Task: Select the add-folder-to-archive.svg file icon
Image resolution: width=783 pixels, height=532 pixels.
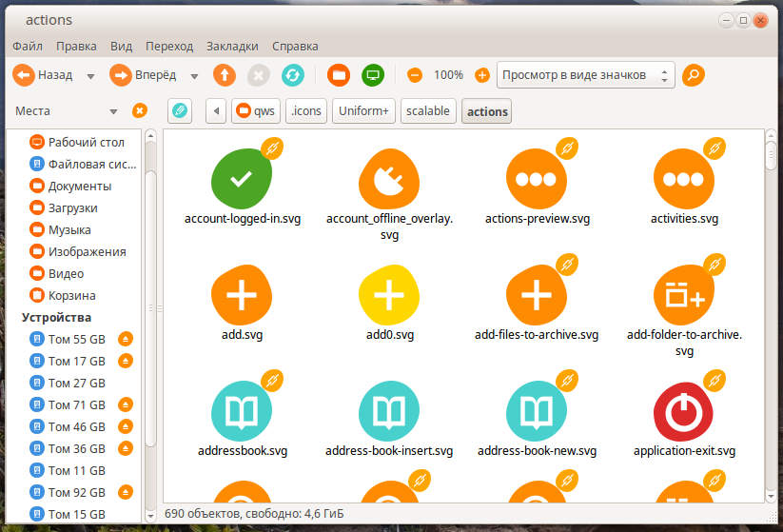Action: [684, 295]
